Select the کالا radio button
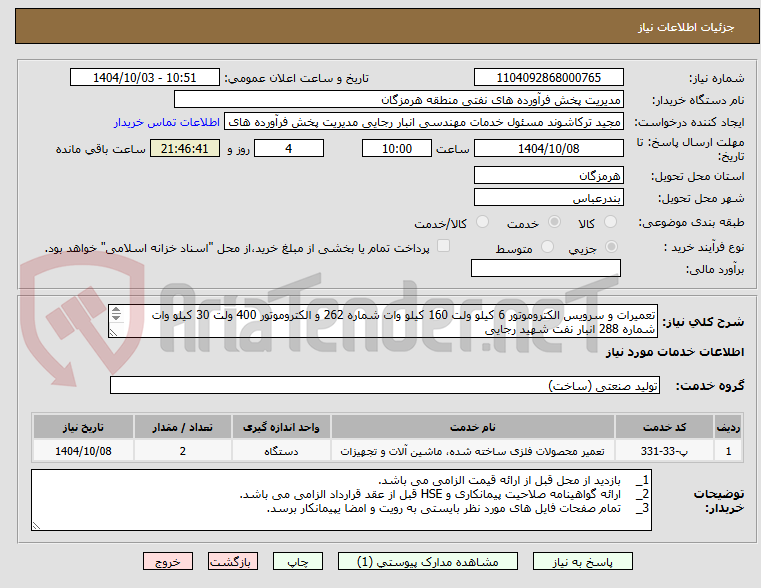Viewport: 761px width, 588px height. pos(610,222)
